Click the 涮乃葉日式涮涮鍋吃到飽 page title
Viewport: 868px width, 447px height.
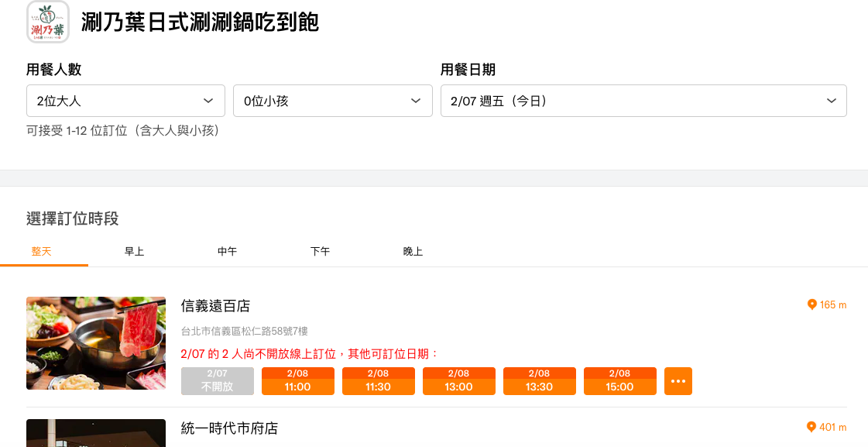(x=200, y=22)
